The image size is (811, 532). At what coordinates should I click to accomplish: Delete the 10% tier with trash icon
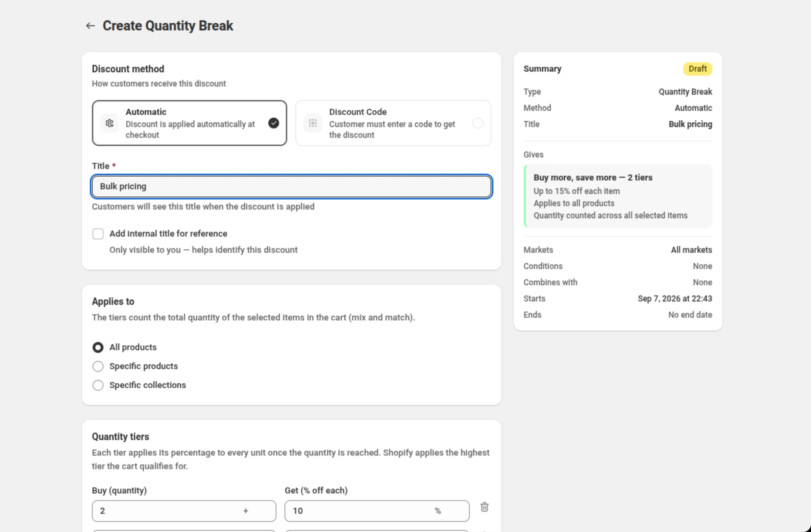pos(484,507)
